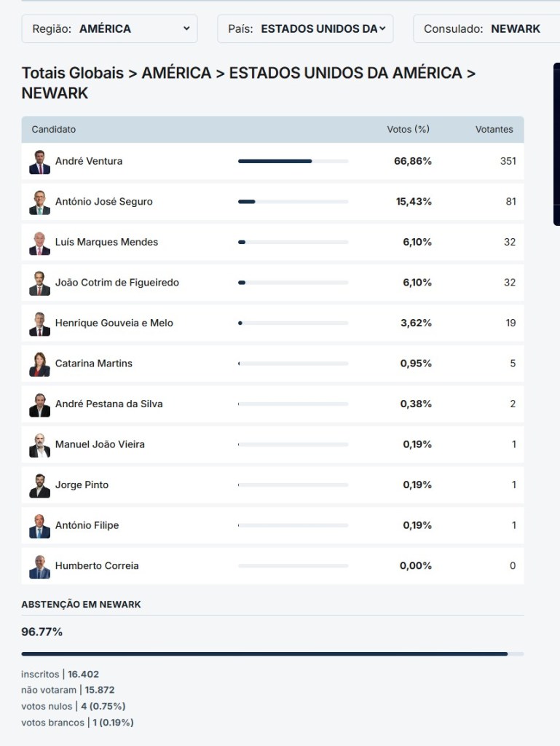Click Jorge Pinto's name

[x=82, y=485]
